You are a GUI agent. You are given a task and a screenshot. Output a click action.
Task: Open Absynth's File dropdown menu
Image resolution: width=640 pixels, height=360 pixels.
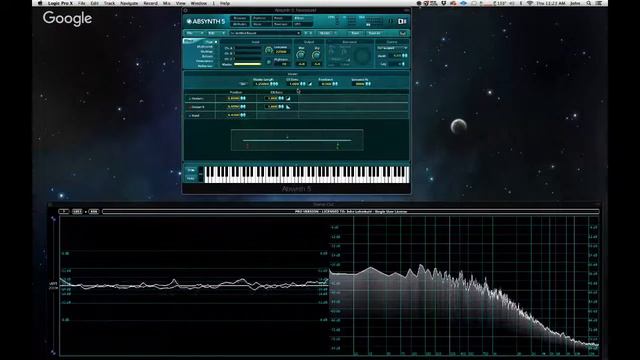(195, 33)
